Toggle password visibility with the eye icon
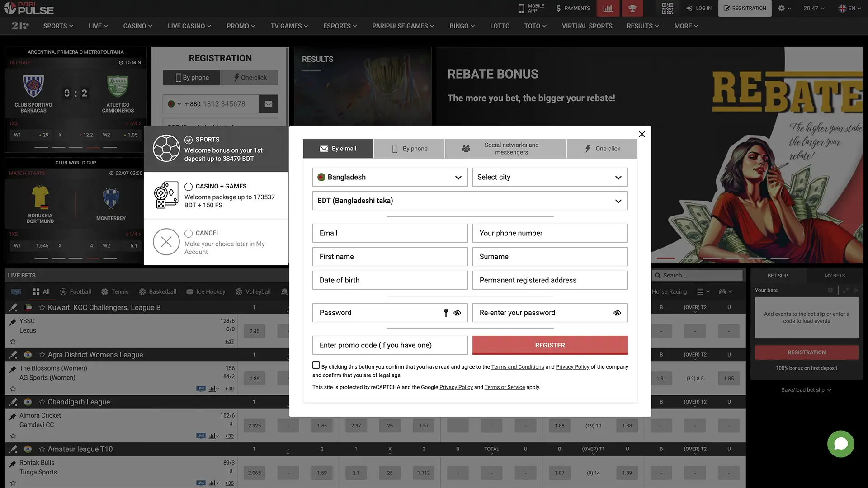 click(458, 313)
